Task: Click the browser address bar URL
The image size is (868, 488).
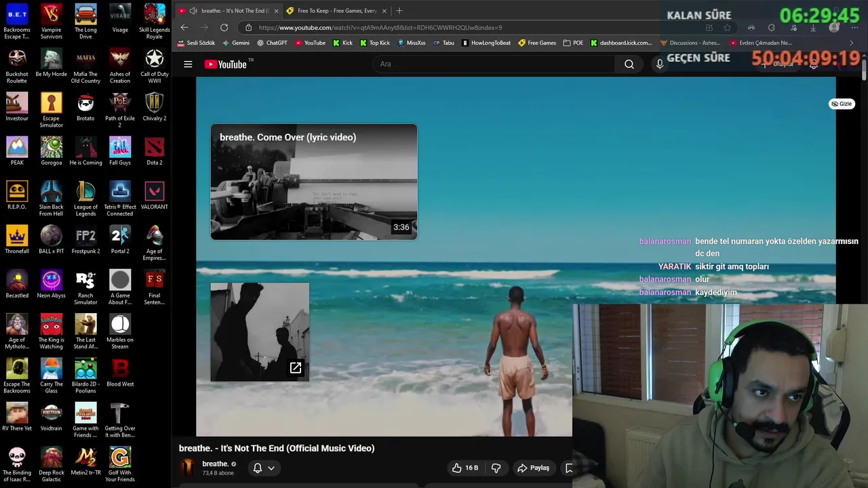Action: click(x=380, y=28)
